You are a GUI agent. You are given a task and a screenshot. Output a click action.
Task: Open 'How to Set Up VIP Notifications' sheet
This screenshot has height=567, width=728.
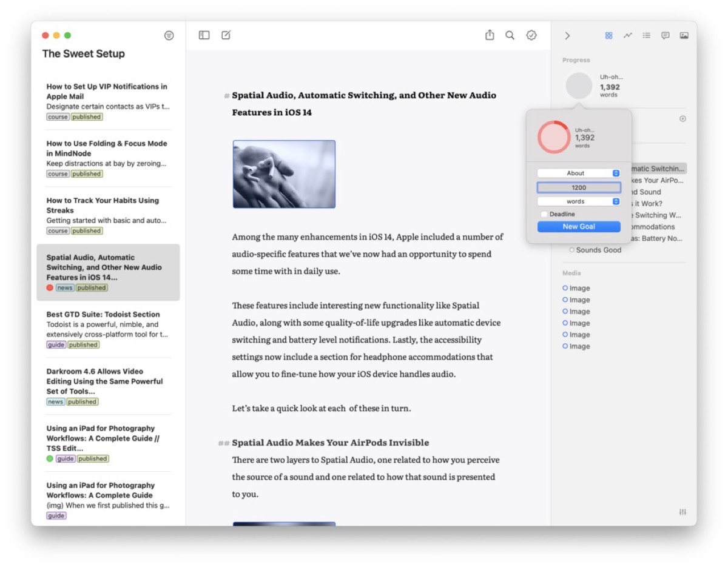(x=108, y=101)
